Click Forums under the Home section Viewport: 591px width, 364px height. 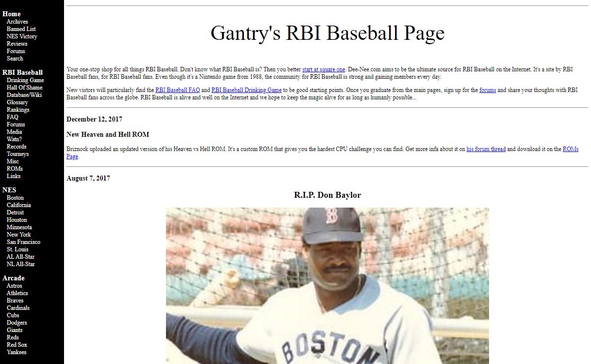[x=16, y=51]
